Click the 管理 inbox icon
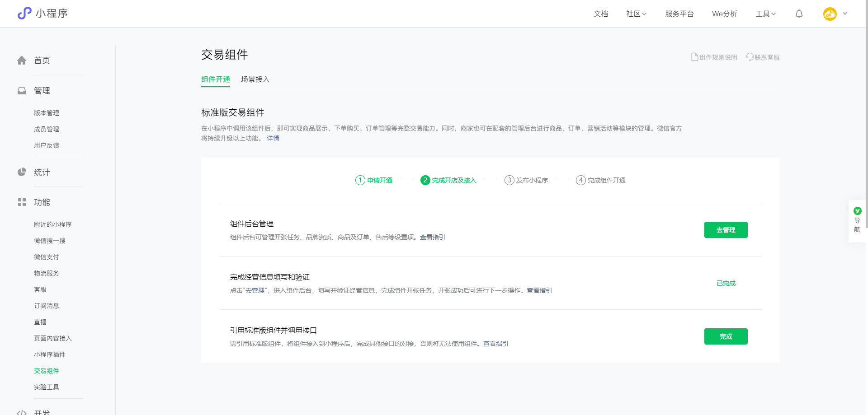The height and width of the screenshot is (415, 868). 22,91
